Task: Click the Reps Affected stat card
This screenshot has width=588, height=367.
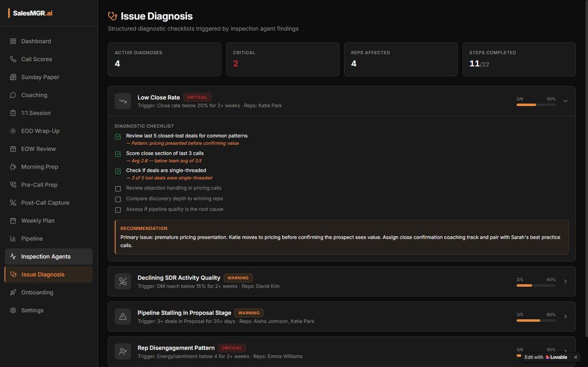Action: point(401,59)
